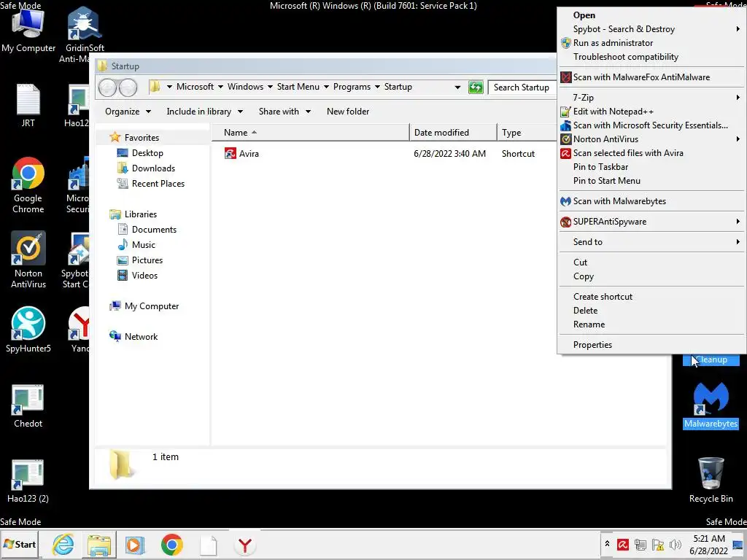747x560 pixels.
Task: Click the Avira shortcut icon in Startup folder
Action: pos(230,153)
